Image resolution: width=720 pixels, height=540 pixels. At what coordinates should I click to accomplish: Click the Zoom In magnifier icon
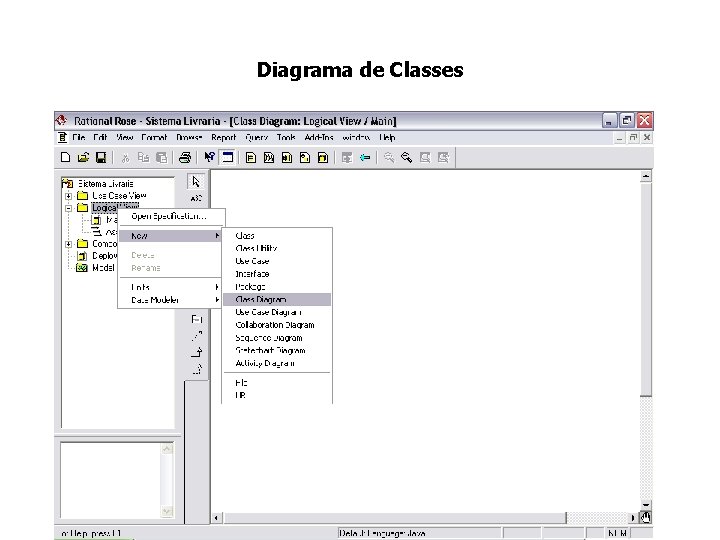[389, 158]
